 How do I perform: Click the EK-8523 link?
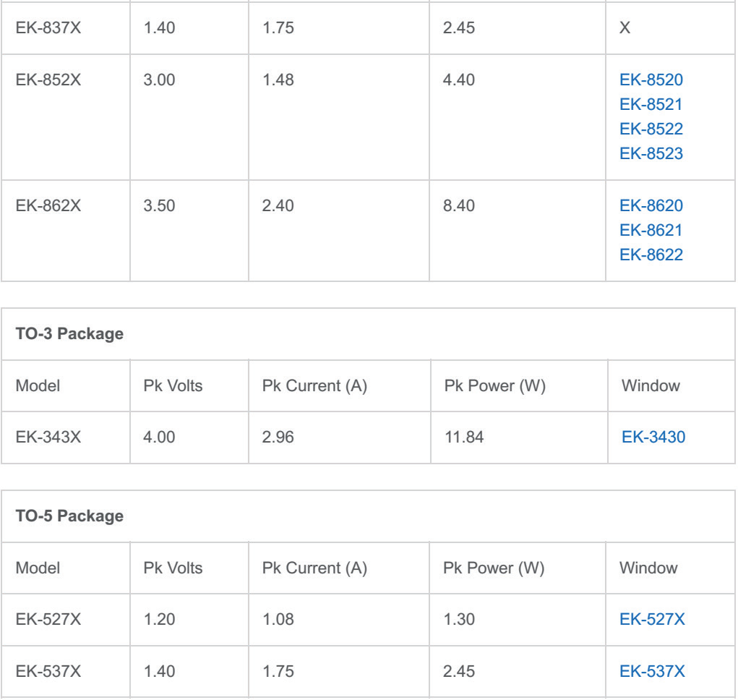click(x=651, y=153)
